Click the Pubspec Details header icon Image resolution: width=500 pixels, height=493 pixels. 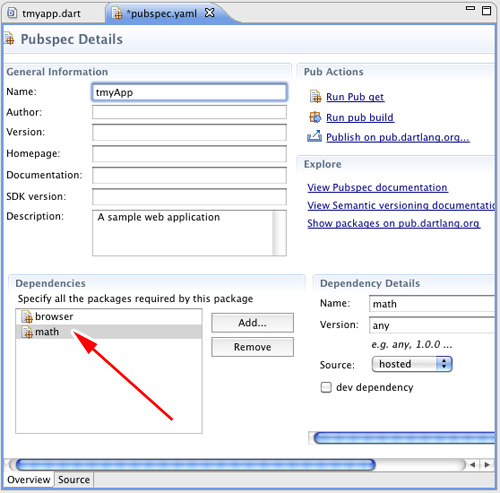[x=10, y=39]
